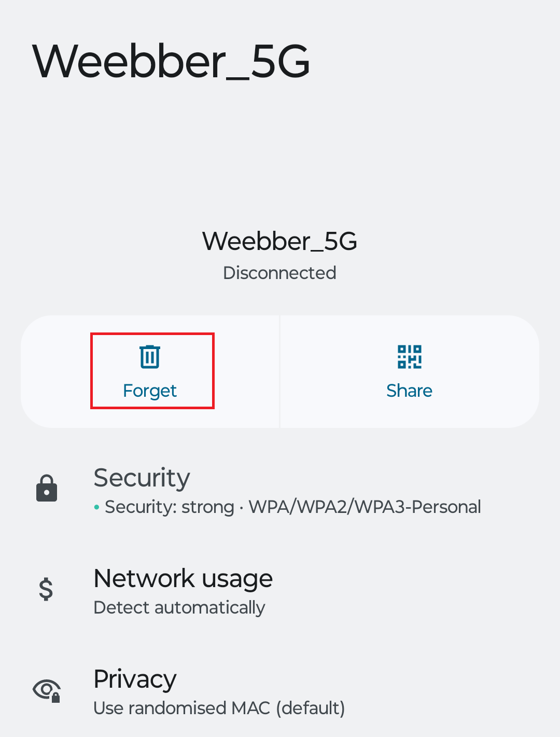
Task: Click the dollar sign Network usage icon
Action: [46, 589]
